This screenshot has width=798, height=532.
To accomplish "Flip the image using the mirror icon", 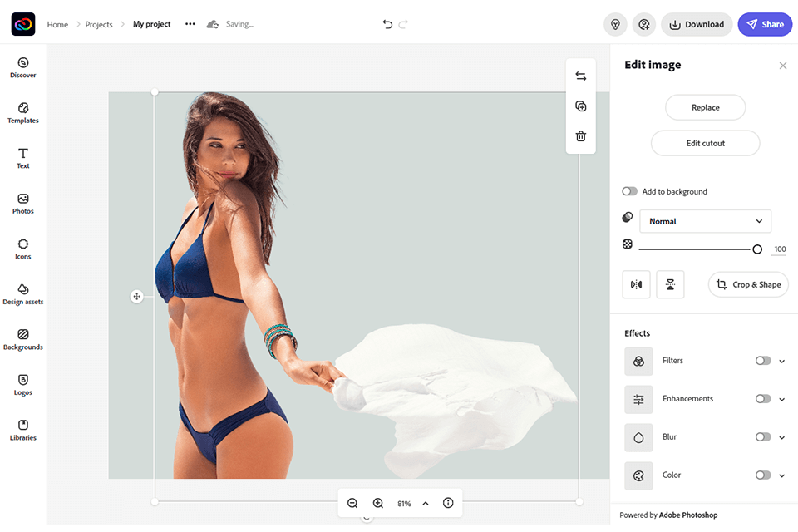I will pyautogui.click(x=636, y=284).
